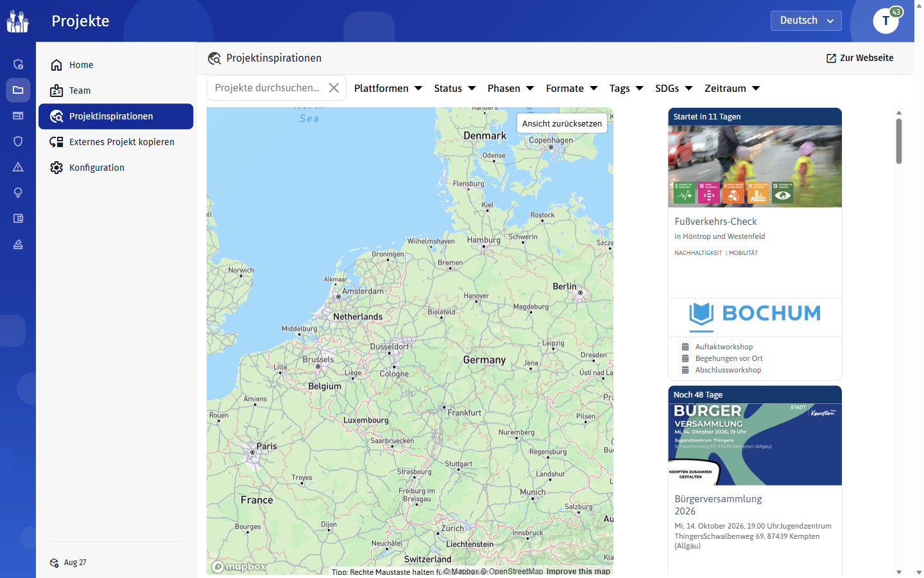Click the Abschlussworkshop phase text

coord(728,370)
